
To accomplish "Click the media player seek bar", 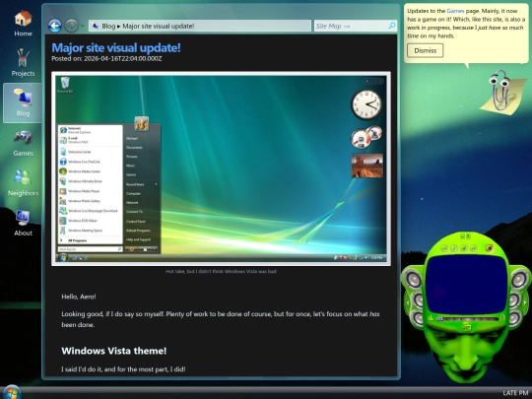I will [x=468, y=319].
